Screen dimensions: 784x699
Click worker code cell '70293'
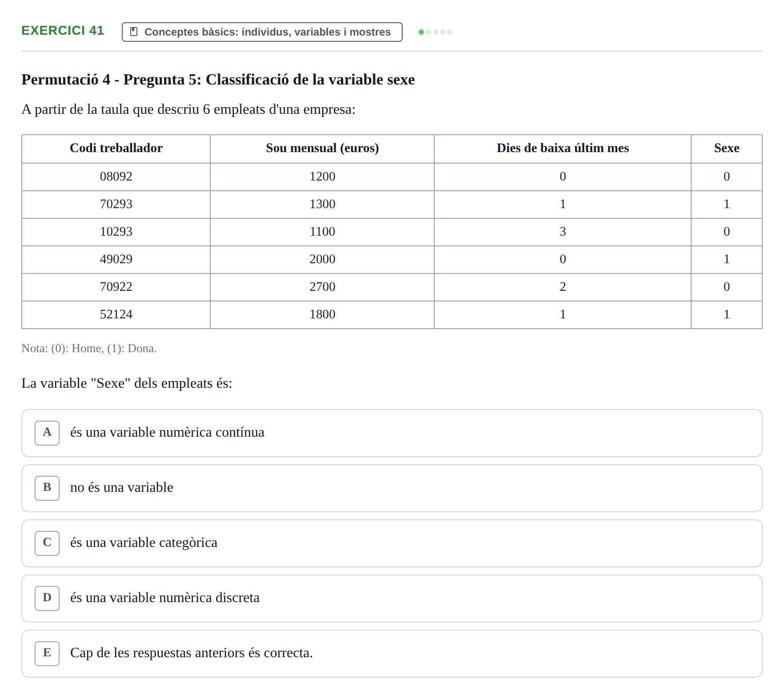[x=116, y=205]
